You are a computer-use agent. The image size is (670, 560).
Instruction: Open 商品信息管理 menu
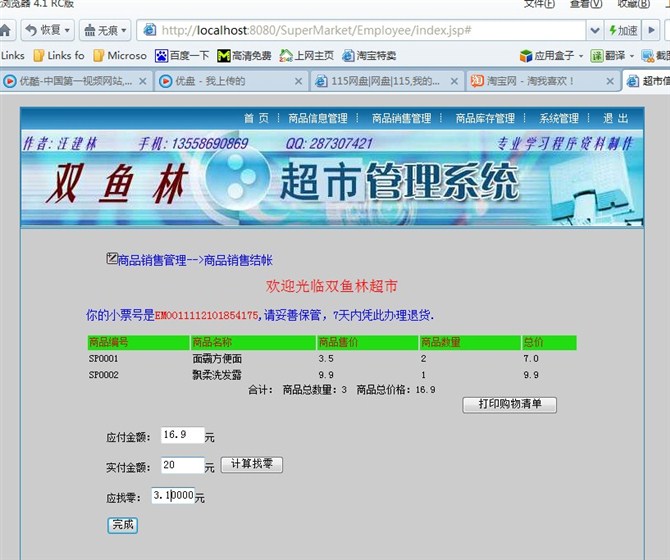[317, 118]
